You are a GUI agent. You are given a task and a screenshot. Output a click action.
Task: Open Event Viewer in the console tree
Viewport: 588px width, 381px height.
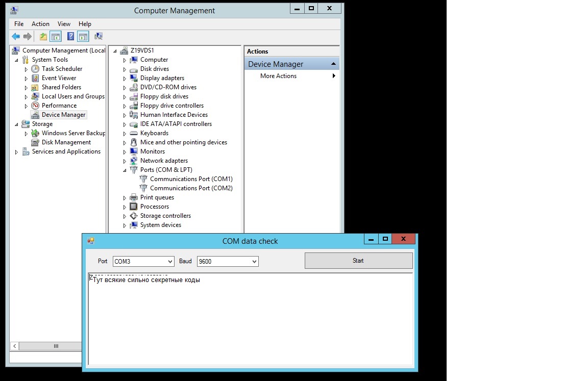point(59,78)
